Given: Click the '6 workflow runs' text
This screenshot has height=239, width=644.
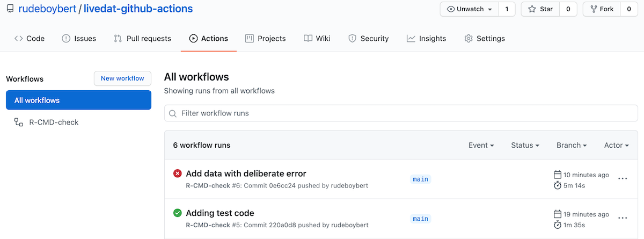Looking at the screenshot, I should [x=202, y=145].
